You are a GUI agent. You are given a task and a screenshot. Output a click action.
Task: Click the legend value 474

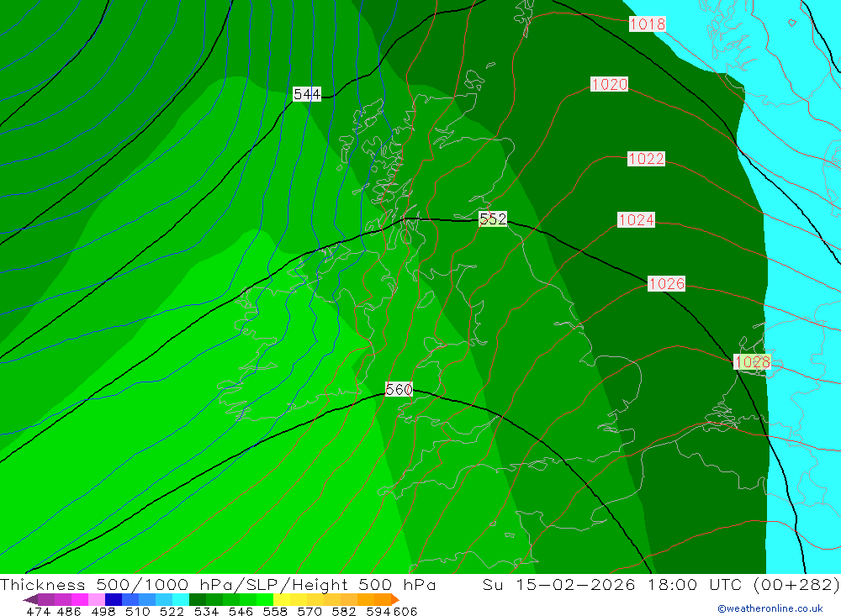(x=38, y=611)
